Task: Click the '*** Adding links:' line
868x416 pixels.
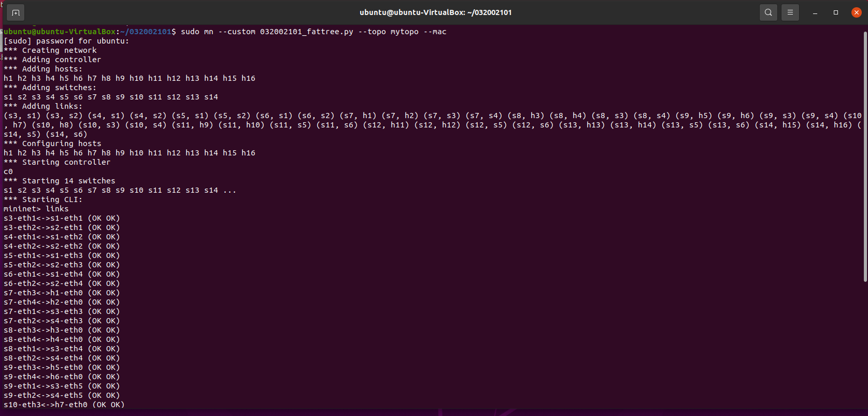Action: pyautogui.click(x=43, y=106)
